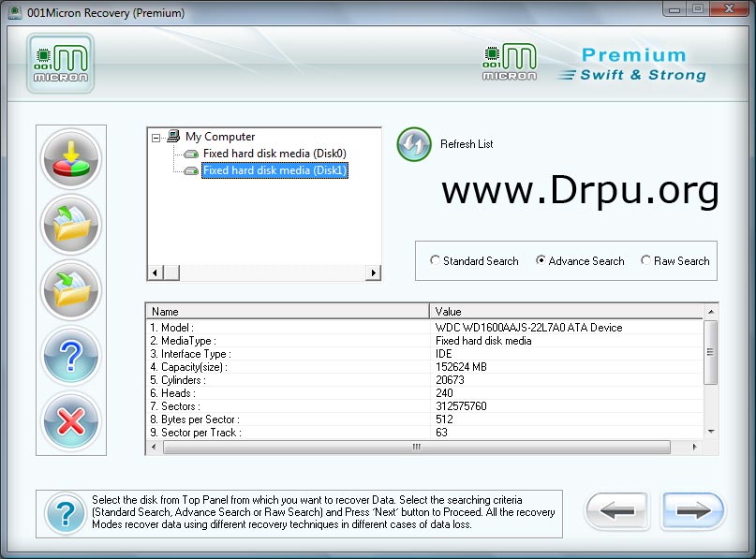Click the '63' value cell
This screenshot has width=756, height=559.
(x=441, y=433)
